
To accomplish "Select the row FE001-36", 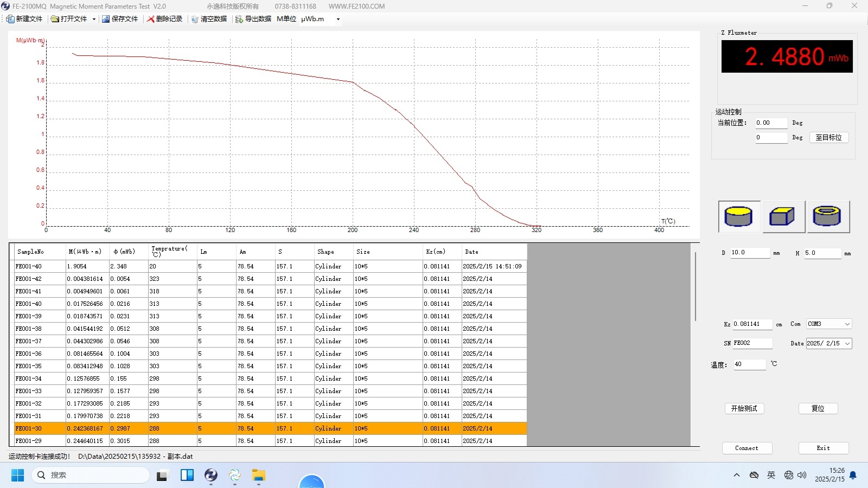I will point(270,354).
